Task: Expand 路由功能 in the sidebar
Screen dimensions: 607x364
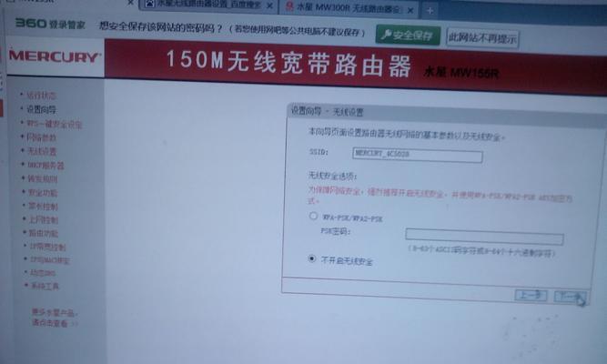Action: tap(44, 233)
